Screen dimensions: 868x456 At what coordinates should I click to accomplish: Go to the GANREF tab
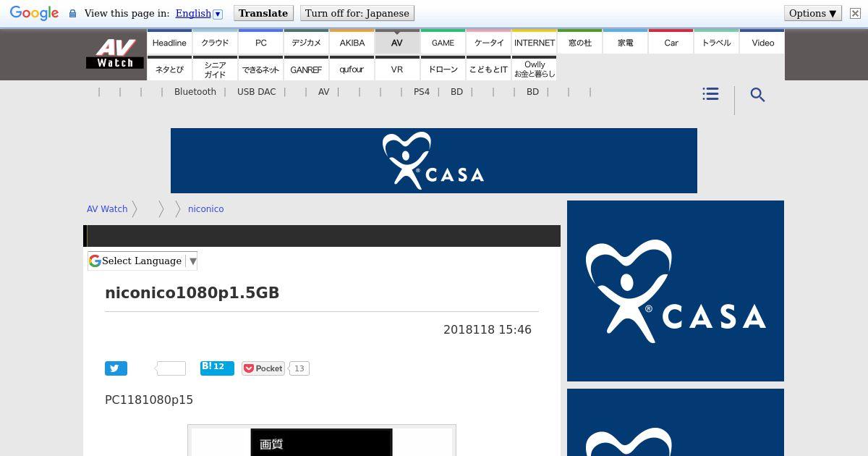306,69
